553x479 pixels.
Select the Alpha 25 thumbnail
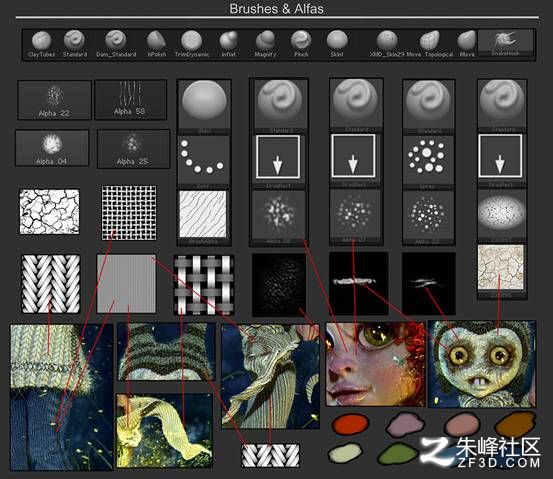(x=133, y=148)
